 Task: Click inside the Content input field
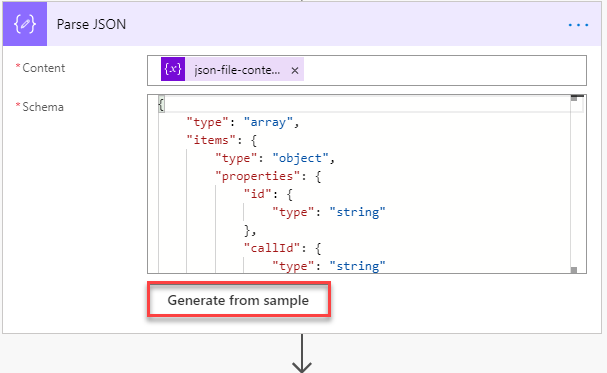click(367, 70)
